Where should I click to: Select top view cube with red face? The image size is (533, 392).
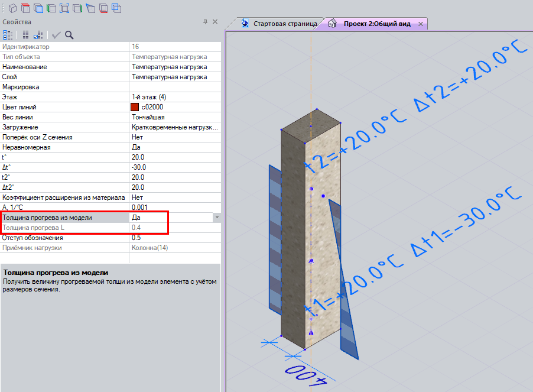25,8
